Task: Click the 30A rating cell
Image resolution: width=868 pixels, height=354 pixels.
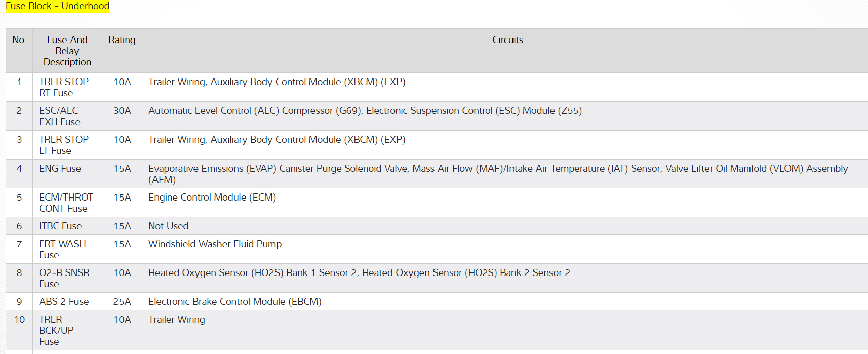Action: (122, 111)
